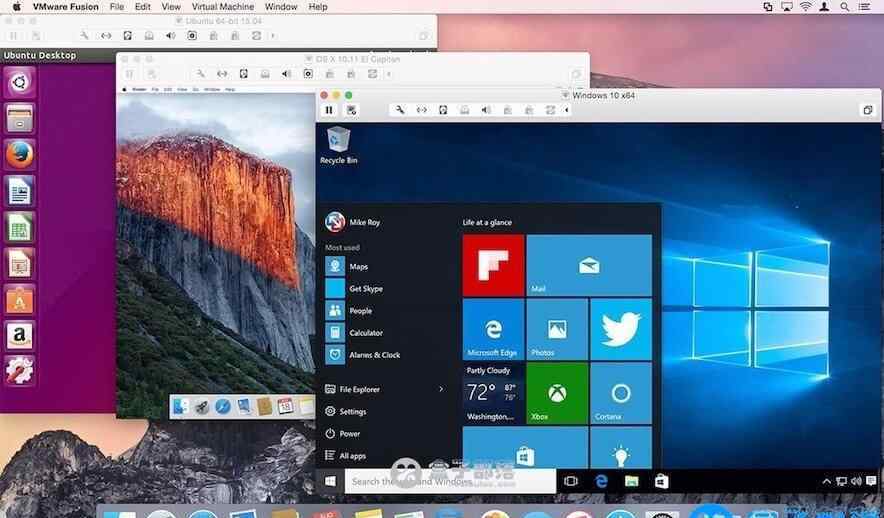
Task: Open Windows 10 VM settings wrench
Action: point(400,110)
